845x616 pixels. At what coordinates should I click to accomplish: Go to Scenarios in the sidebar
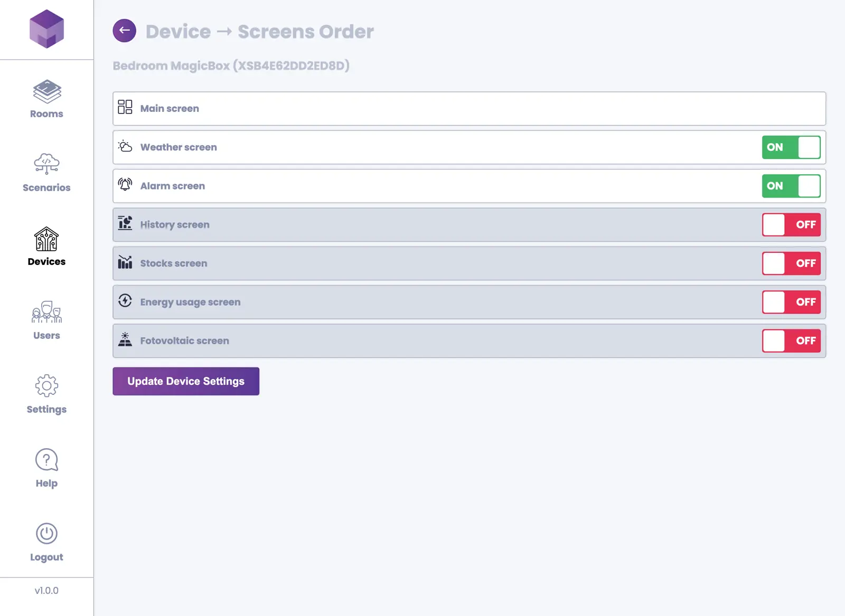coord(46,173)
